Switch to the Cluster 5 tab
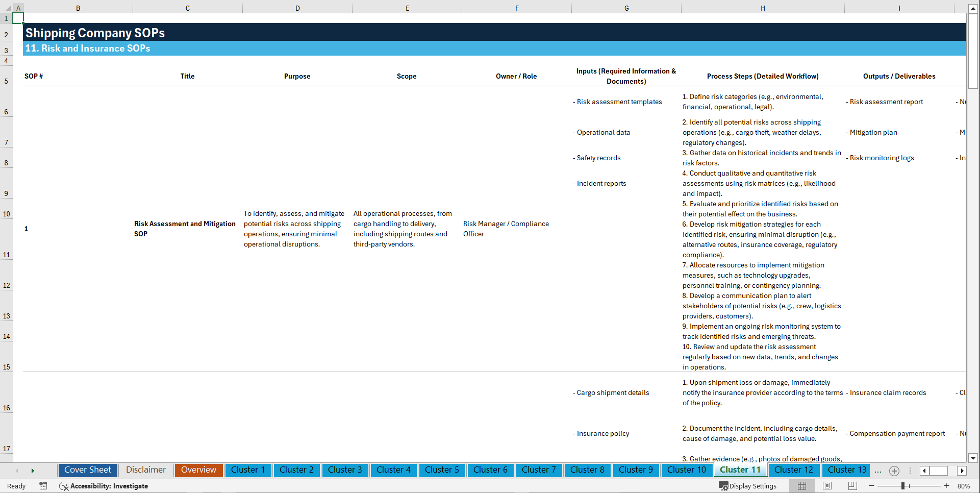The height and width of the screenshot is (493, 980). [442, 470]
